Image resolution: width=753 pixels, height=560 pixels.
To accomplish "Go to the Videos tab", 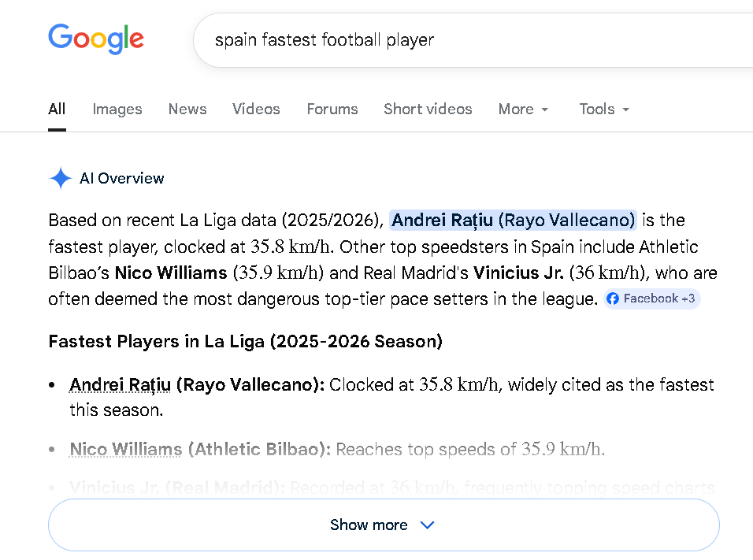I will [x=256, y=109].
